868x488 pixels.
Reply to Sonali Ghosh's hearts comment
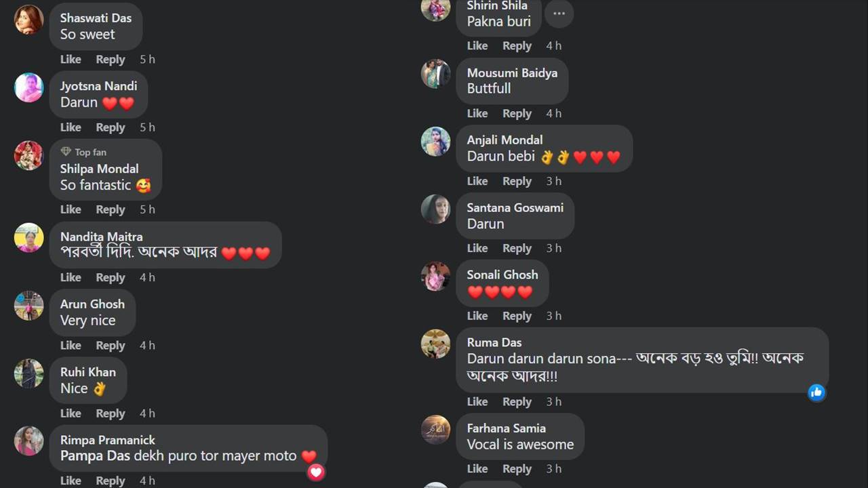click(517, 316)
